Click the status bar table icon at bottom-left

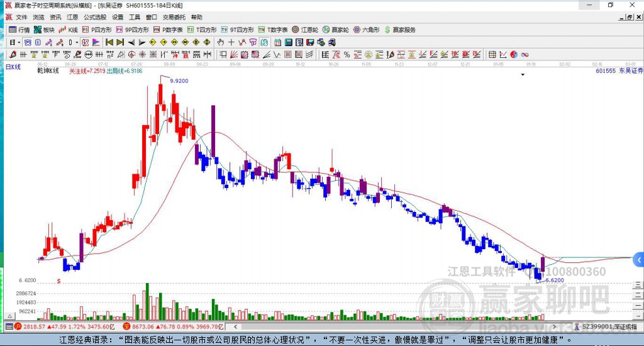click(x=9, y=326)
